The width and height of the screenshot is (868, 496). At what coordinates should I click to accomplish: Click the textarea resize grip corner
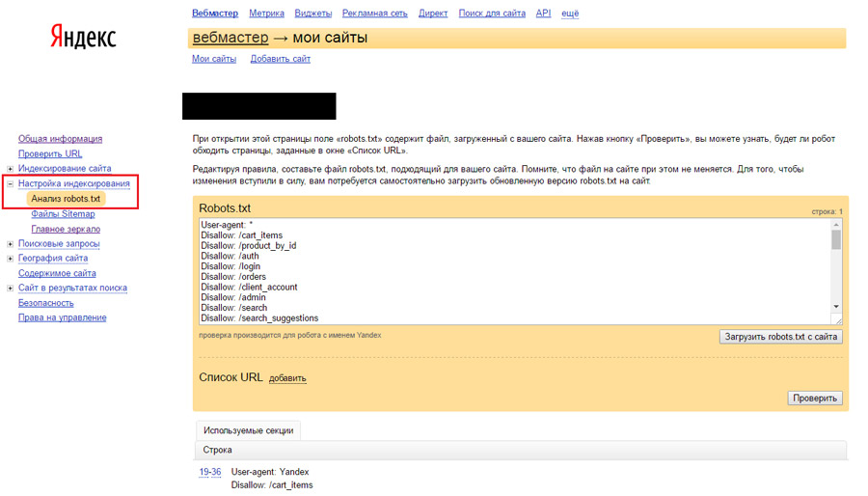837,319
